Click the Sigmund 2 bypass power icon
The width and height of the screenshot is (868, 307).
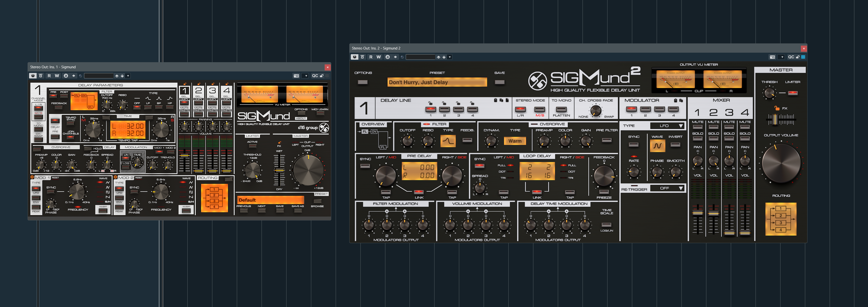pyautogui.click(x=354, y=57)
